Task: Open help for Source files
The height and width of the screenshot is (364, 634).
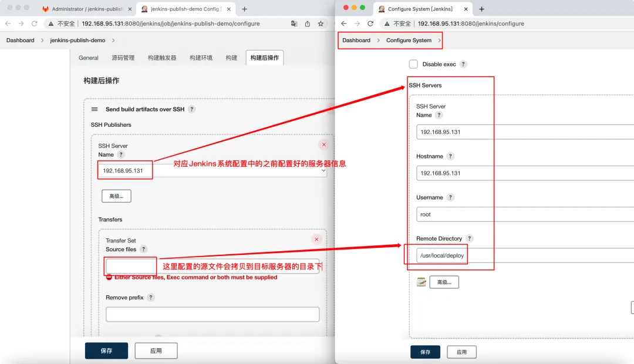Action: [144, 249]
